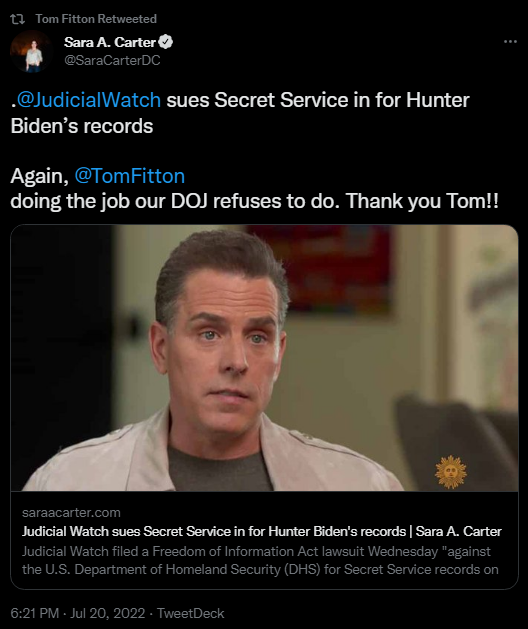Open the 6:21 PM Jul 20, 2022 timestamp
The width and height of the screenshot is (528, 629).
point(77,613)
